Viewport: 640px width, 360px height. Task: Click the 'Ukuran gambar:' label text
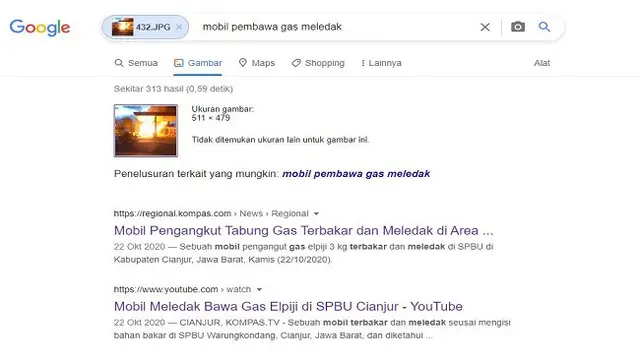[222, 109]
